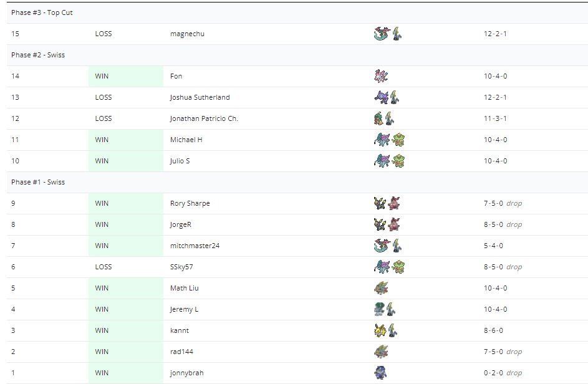
Task: Click the 0-2-0 drop record for jonnybrah
Action: click(x=503, y=373)
